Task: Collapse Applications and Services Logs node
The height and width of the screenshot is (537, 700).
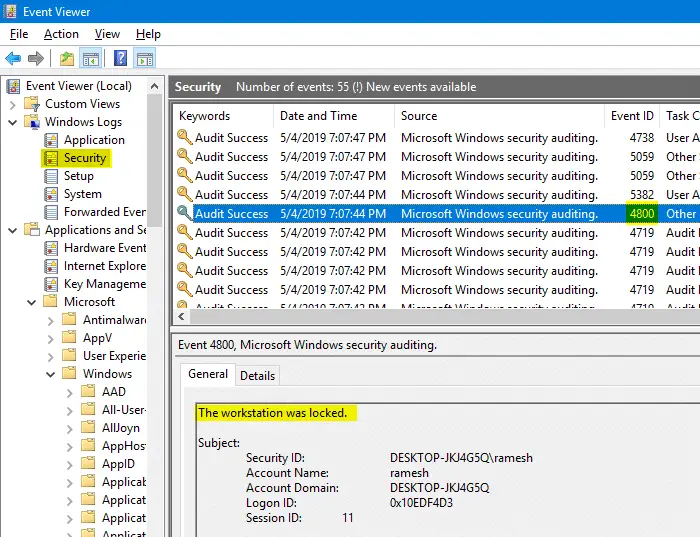Action: (x=12, y=230)
